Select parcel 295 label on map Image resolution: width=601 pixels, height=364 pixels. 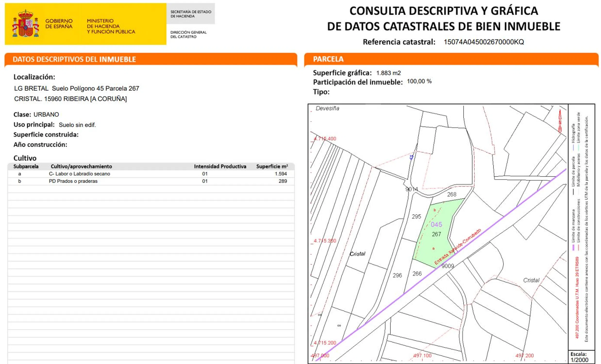(x=416, y=216)
